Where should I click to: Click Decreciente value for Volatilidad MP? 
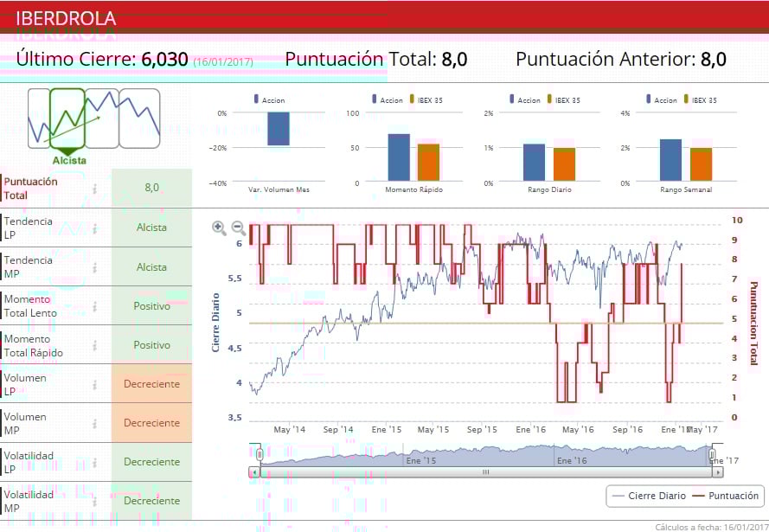pyautogui.click(x=151, y=501)
